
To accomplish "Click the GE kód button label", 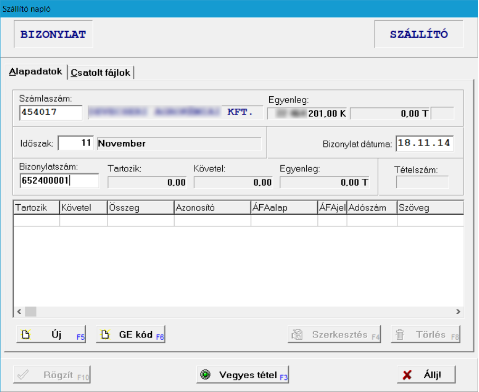I will pos(136,334).
